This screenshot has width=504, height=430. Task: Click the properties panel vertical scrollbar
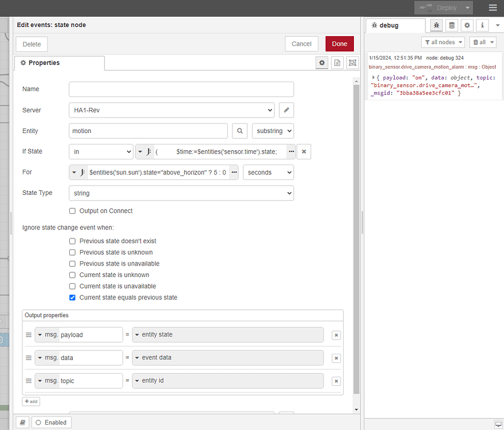(356, 239)
